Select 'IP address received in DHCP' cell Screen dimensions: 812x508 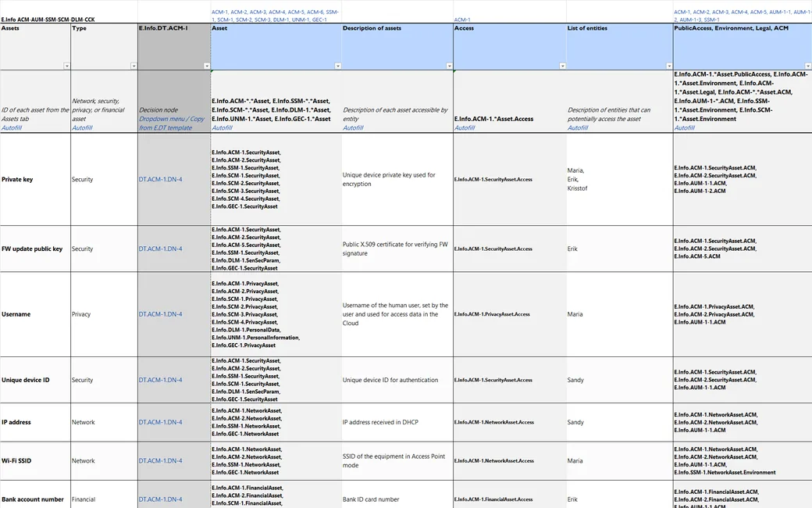coord(397,423)
